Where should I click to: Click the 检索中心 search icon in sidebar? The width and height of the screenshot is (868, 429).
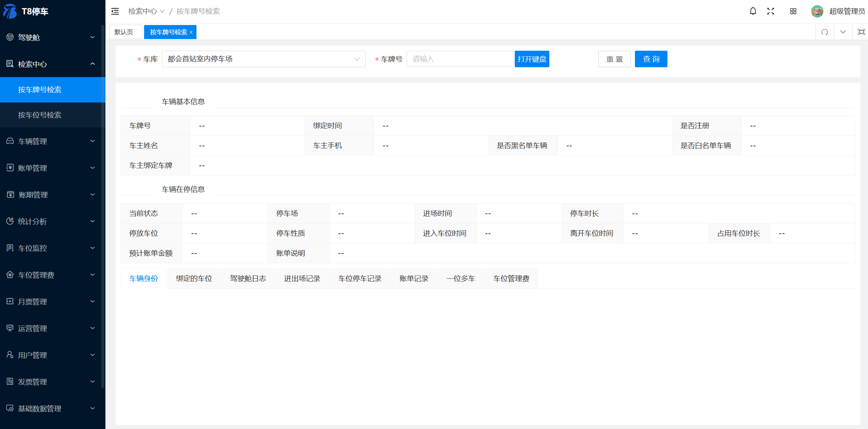pyautogui.click(x=10, y=64)
